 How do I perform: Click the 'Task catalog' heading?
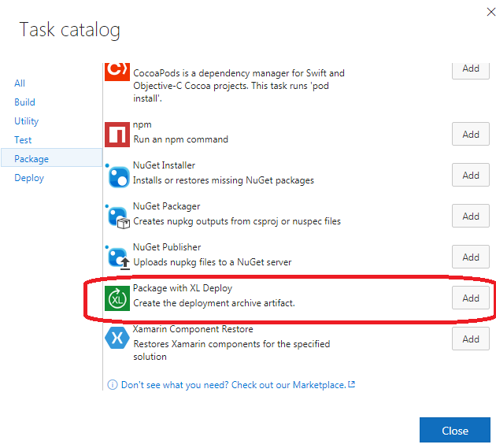coord(69,30)
